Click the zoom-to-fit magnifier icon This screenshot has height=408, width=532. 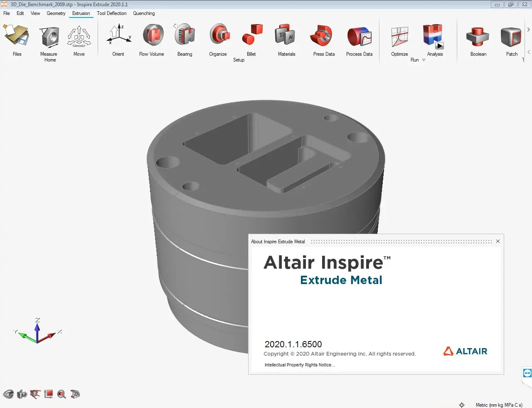pyautogui.click(x=62, y=394)
